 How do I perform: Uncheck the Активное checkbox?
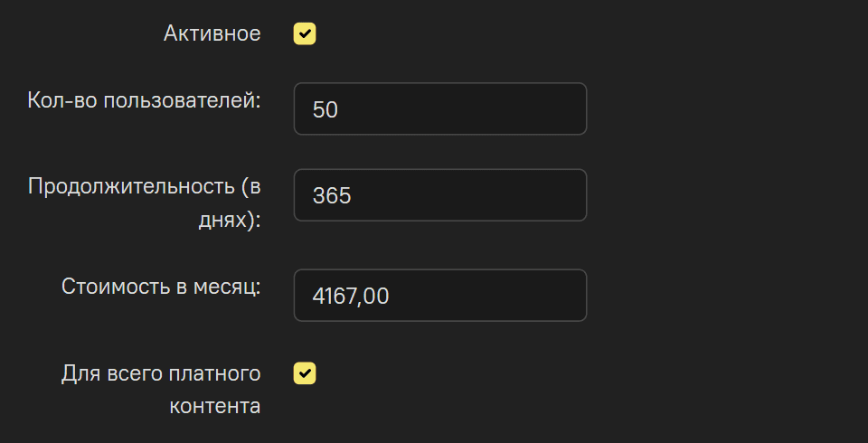305,34
